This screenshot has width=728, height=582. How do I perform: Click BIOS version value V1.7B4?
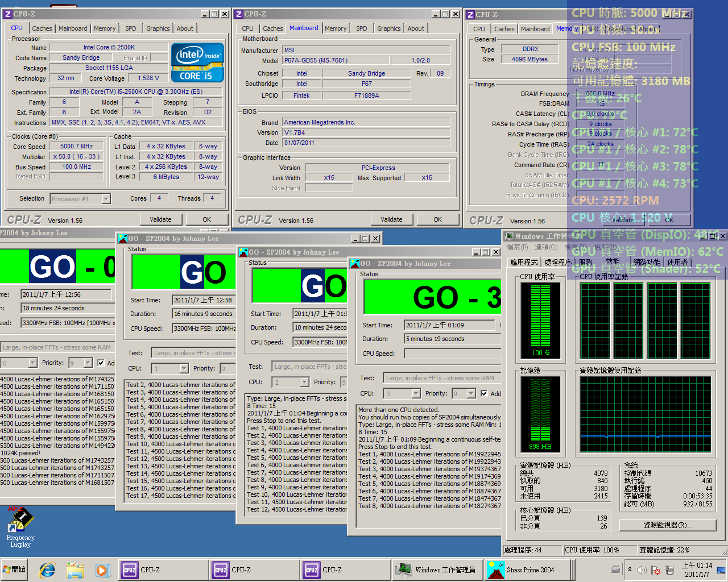pyautogui.click(x=366, y=132)
